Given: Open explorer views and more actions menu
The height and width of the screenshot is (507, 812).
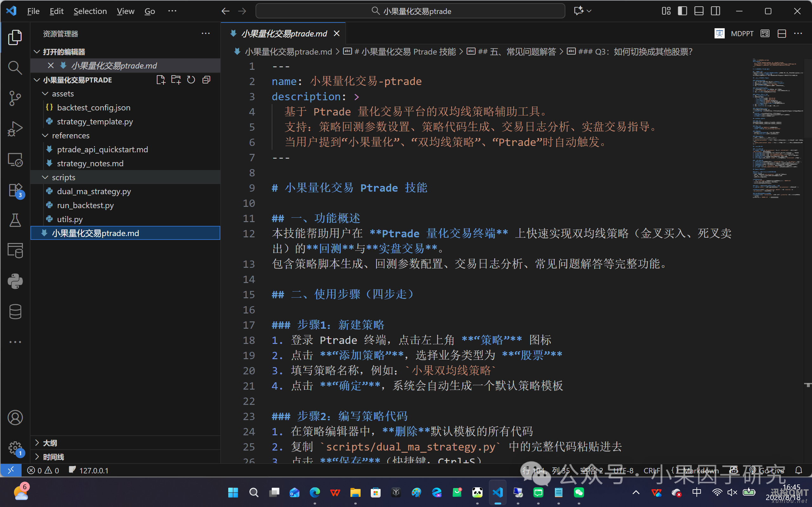Looking at the screenshot, I should 206,34.
